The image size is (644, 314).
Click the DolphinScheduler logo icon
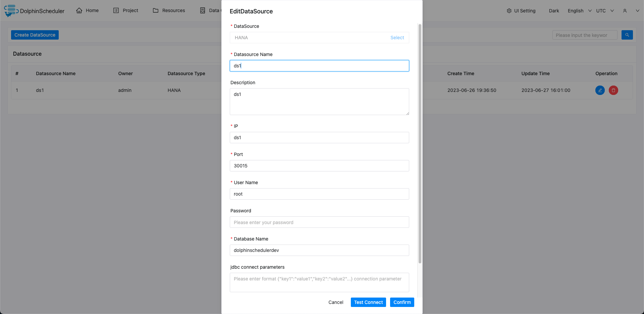(x=10, y=10)
